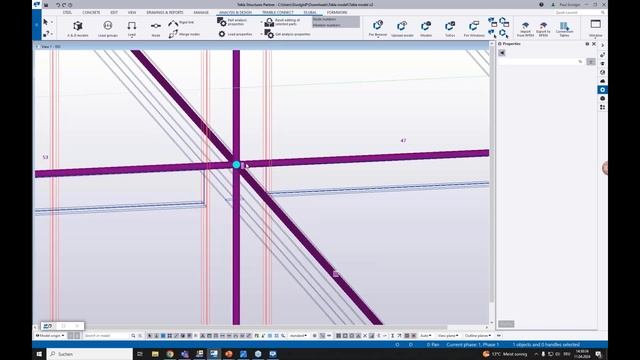Open FORMWORK ribbon tab
640x360 pixels.
337,13
